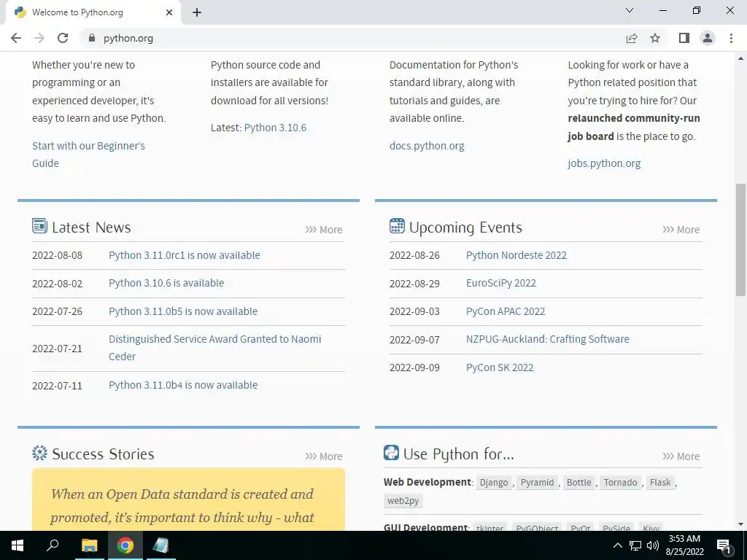The image size is (747, 560).
Task: Click the Bottle tag
Action: pyautogui.click(x=578, y=483)
